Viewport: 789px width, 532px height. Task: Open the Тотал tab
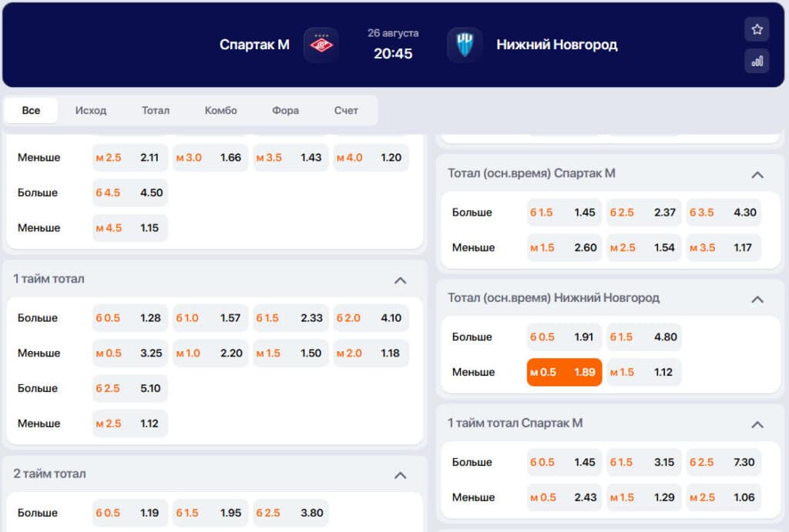click(x=156, y=110)
